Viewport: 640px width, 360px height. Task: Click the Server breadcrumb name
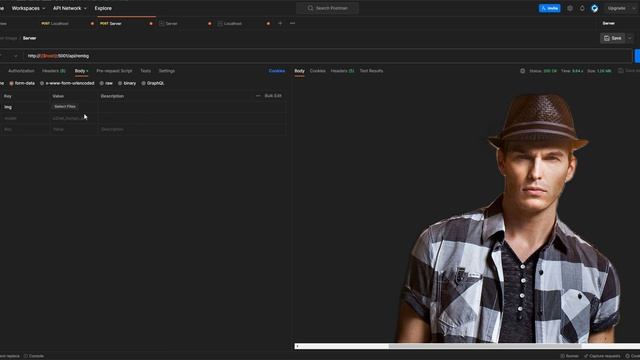(29, 38)
